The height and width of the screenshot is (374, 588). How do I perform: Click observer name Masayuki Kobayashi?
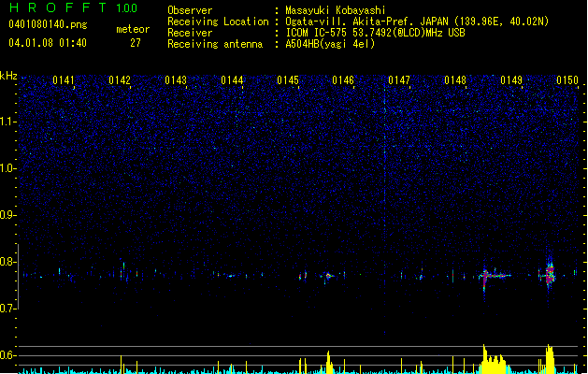pyautogui.click(x=336, y=10)
